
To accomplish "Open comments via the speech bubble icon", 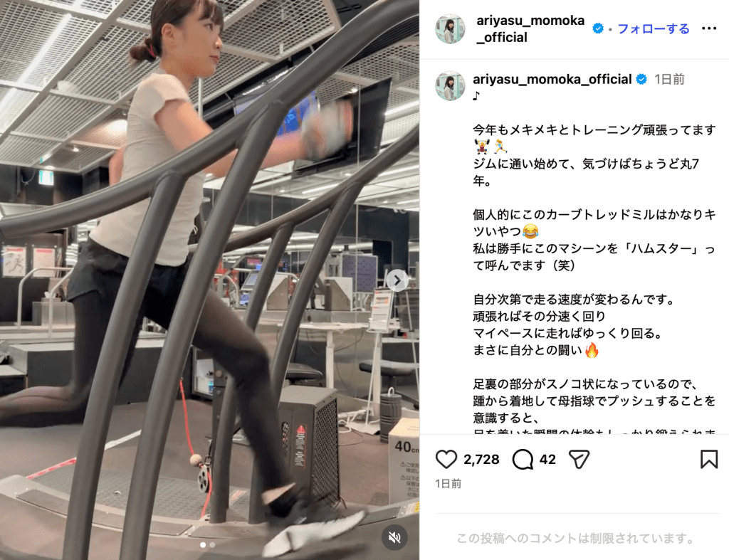I will pyautogui.click(x=523, y=459).
